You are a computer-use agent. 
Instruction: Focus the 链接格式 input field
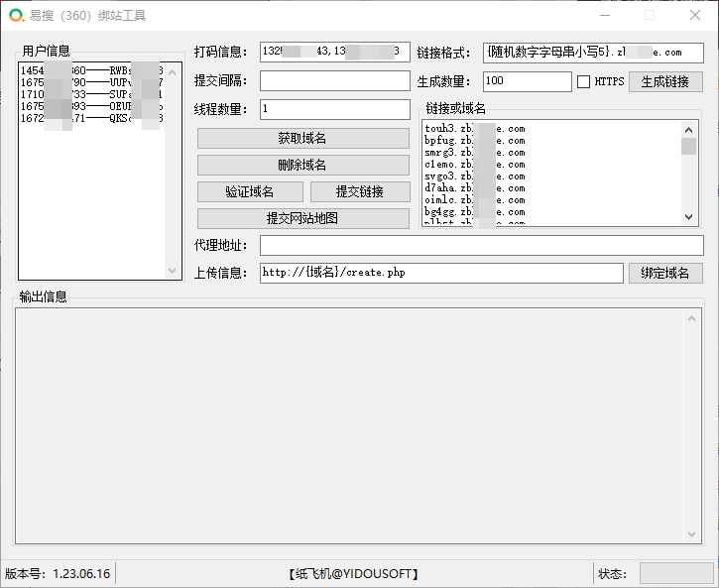[x=593, y=53]
